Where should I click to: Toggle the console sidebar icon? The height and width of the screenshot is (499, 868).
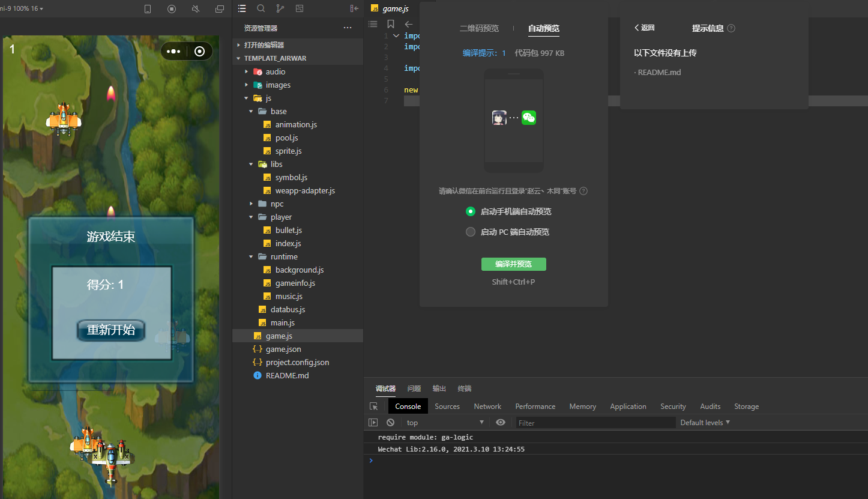(373, 423)
